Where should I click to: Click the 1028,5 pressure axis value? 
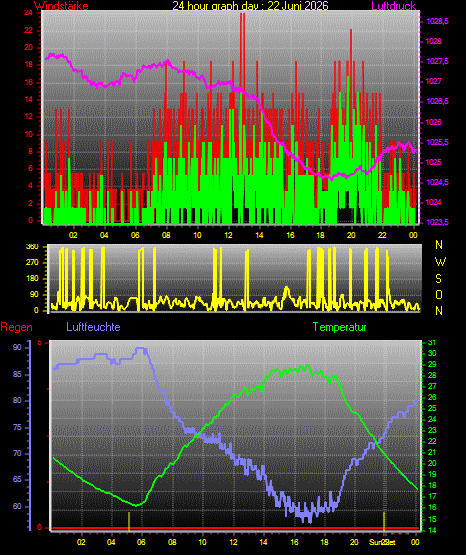pyautogui.click(x=437, y=21)
